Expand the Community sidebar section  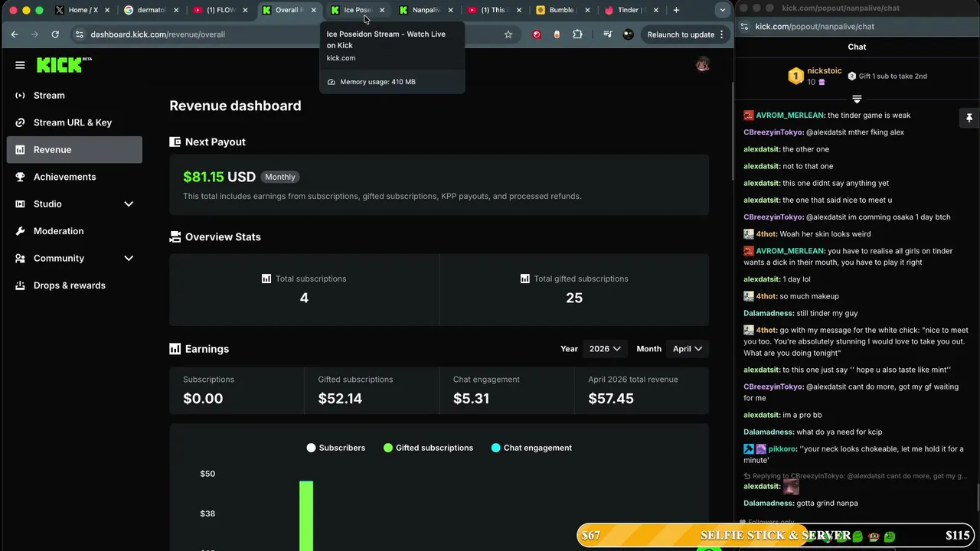129,259
